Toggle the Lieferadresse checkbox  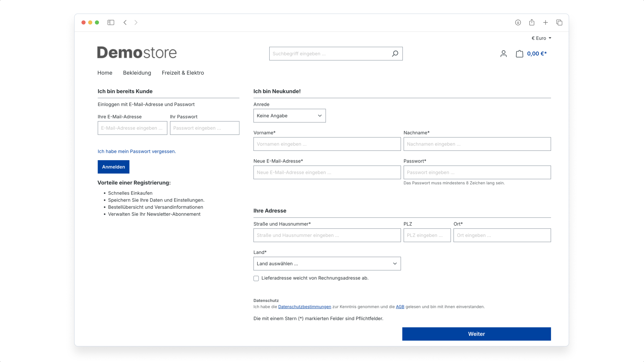(256, 278)
